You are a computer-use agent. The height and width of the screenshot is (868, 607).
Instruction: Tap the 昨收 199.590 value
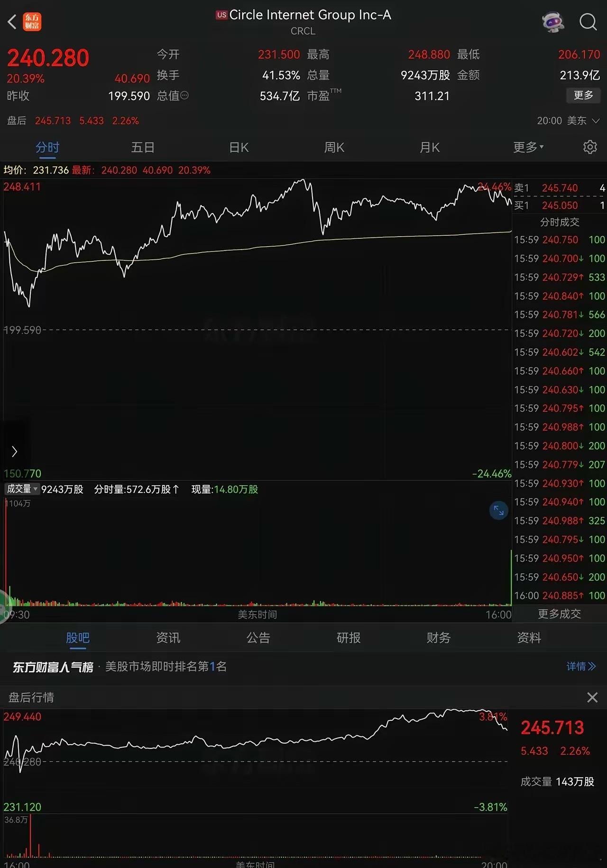[x=129, y=96]
